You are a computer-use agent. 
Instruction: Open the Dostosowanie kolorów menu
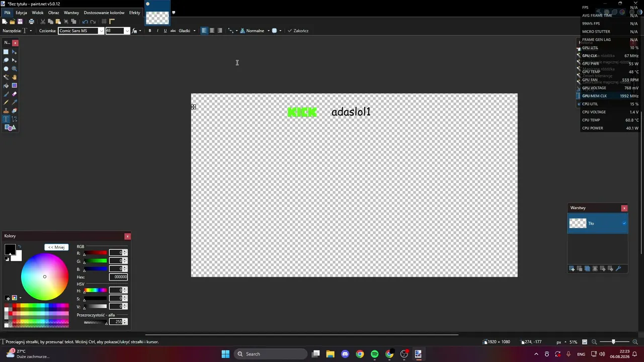(x=104, y=13)
